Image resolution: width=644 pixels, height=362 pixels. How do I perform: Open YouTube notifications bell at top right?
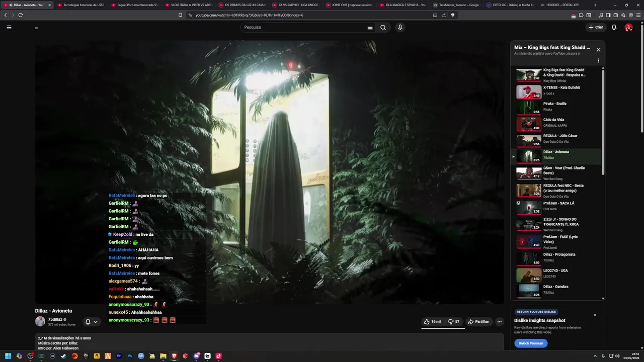pos(614,27)
